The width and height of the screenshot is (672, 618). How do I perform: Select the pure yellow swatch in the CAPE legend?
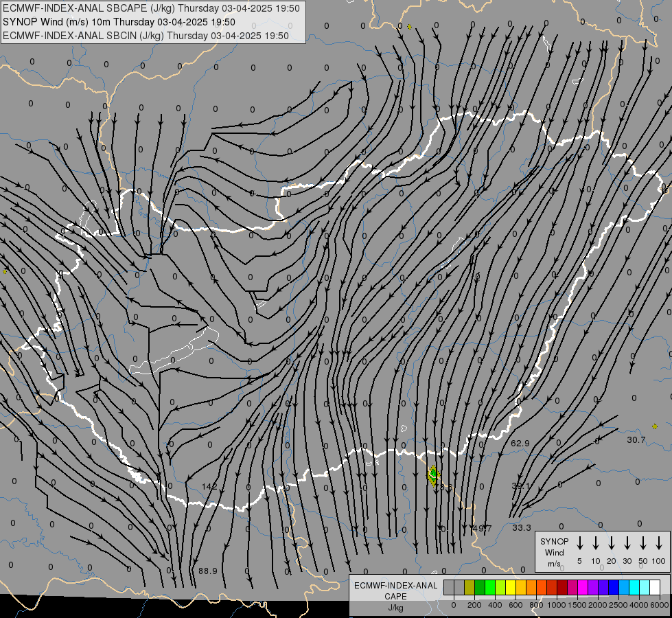[x=511, y=588]
